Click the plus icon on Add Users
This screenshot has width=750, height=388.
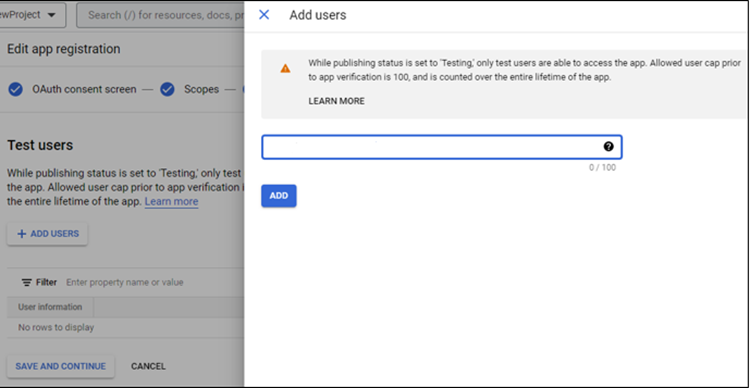[x=22, y=234]
